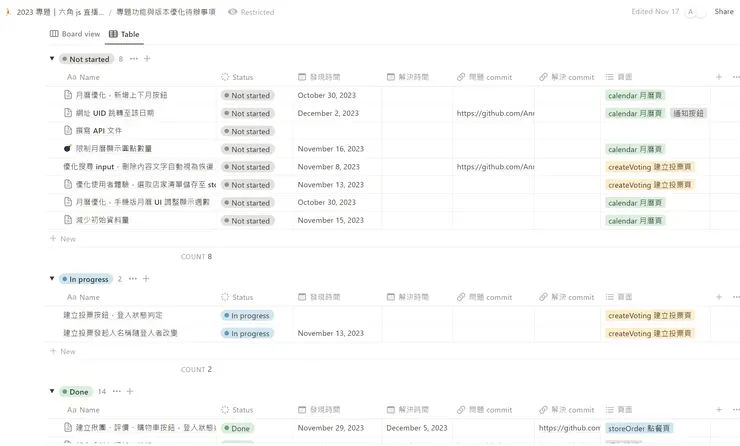This screenshot has width=740, height=446.
Task: Open column options dots in Not started table
Action: pos(736,77)
